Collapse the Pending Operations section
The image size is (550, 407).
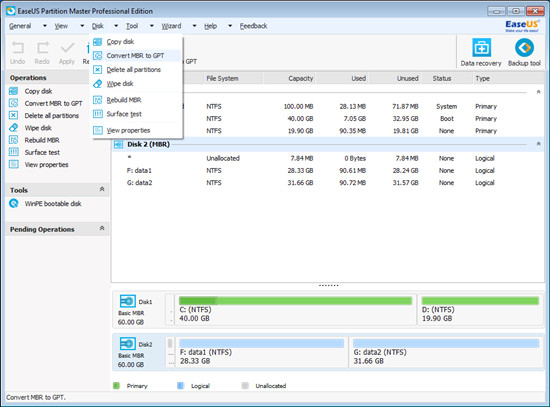tap(102, 228)
